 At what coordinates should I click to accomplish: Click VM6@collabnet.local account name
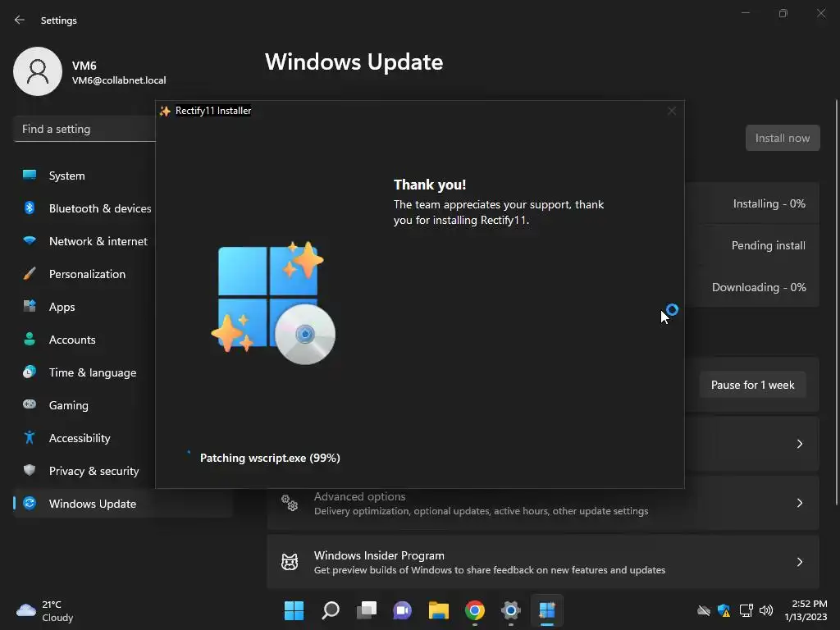point(119,80)
